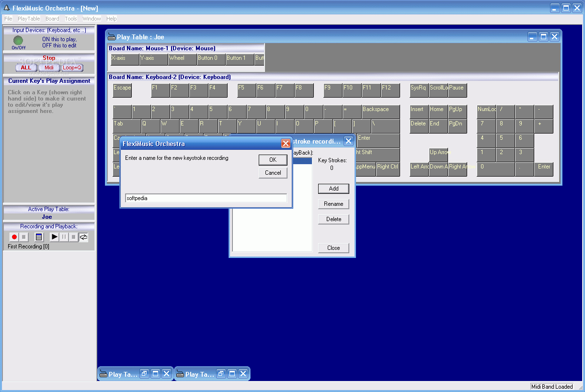Click the Loop+Q stop button

[72, 67]
